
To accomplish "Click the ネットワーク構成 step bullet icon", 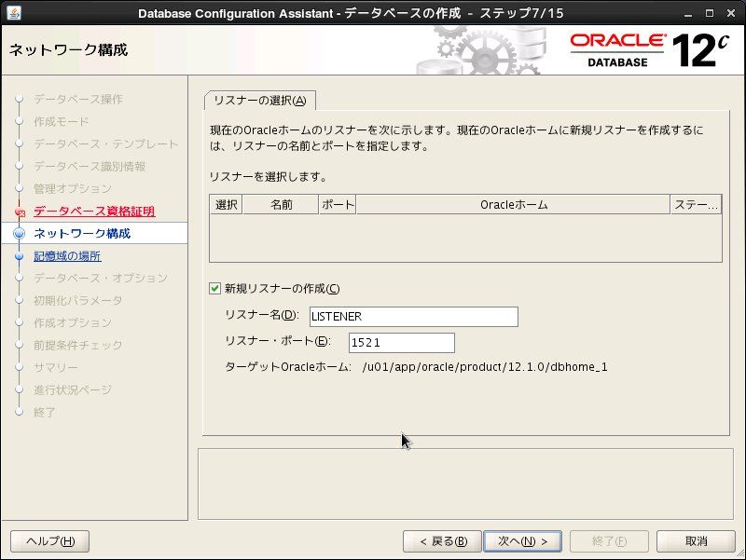I will [x=19, y=234].
